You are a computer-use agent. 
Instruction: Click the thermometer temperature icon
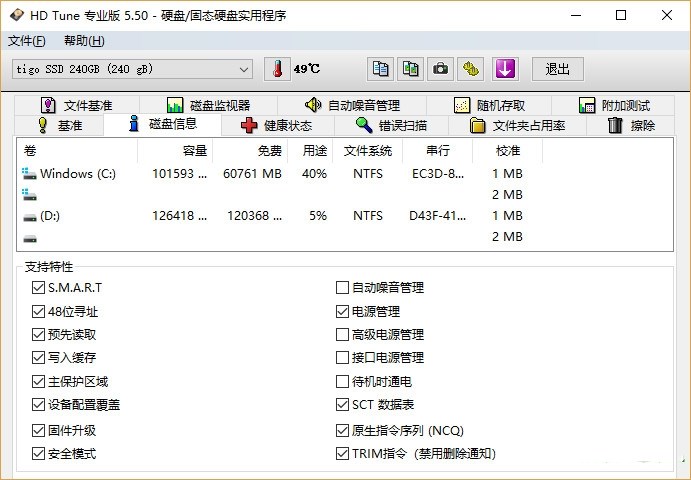(x=277, y=69)
